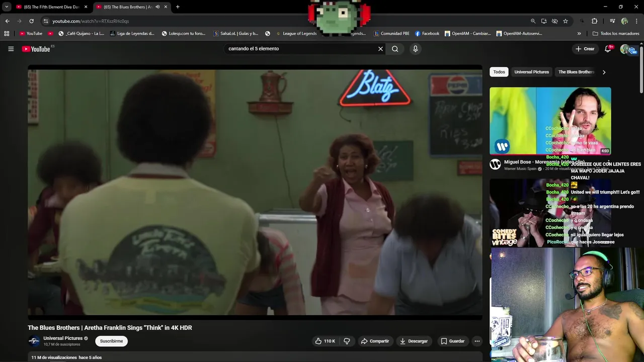Open the _Café Quijano bookmark
The height and width of the screenshot is (362, 644).
tap(81, 34)
